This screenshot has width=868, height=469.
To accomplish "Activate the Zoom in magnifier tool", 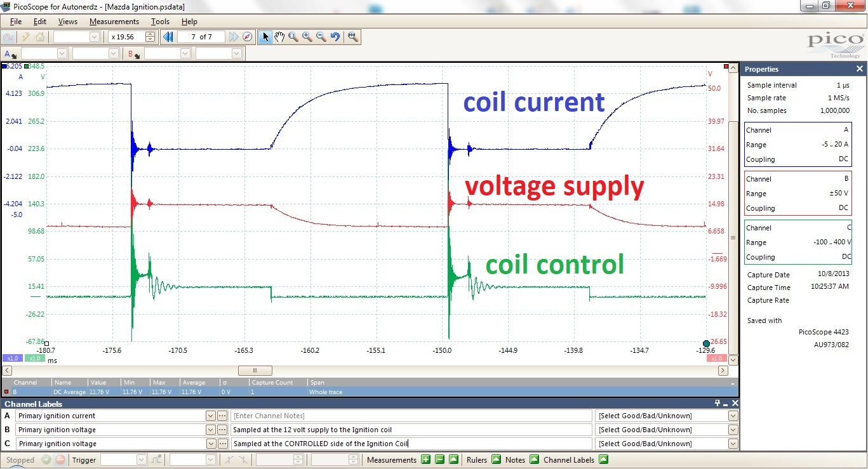I will coord(307,37).
